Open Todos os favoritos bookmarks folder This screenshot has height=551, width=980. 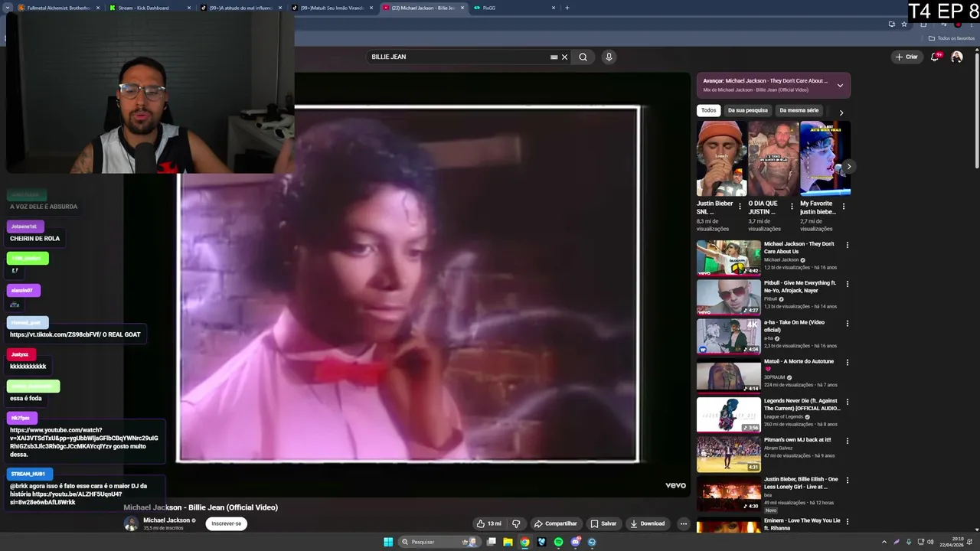952,38
